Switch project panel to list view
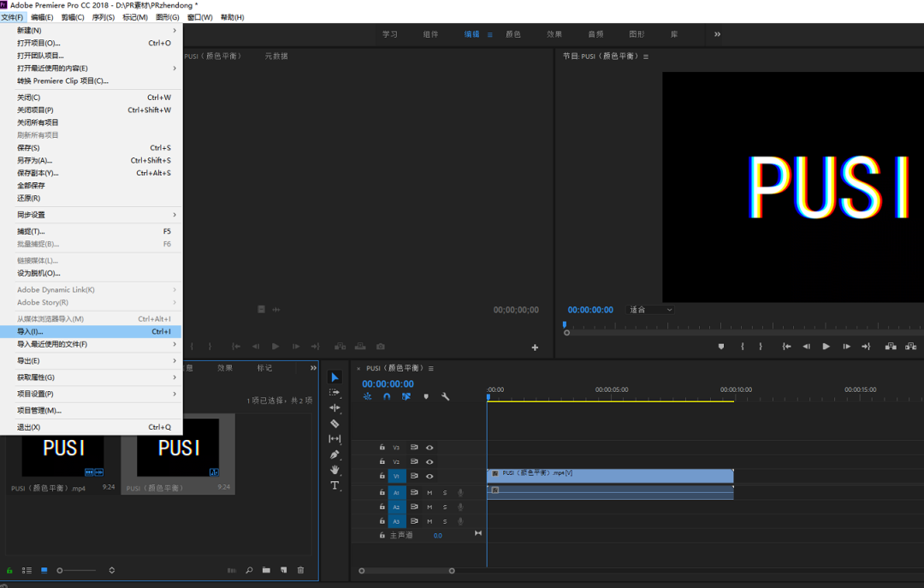 (27, 570)
